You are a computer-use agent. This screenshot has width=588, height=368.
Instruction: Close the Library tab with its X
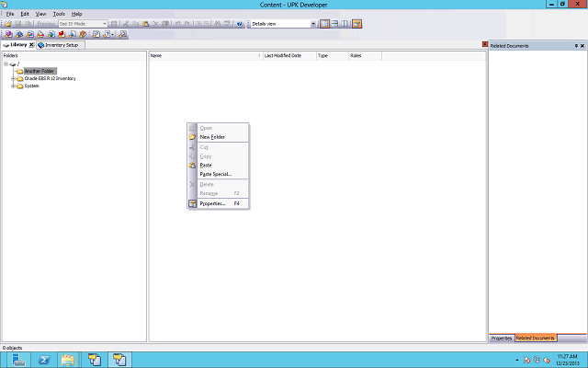click(x=31, y=45)
